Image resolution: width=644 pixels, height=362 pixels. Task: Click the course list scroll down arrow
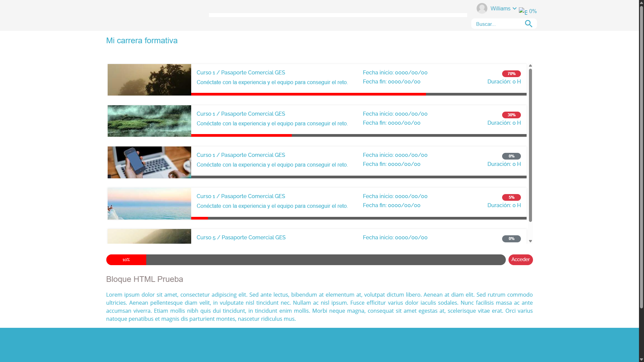(x=530, y=241)
